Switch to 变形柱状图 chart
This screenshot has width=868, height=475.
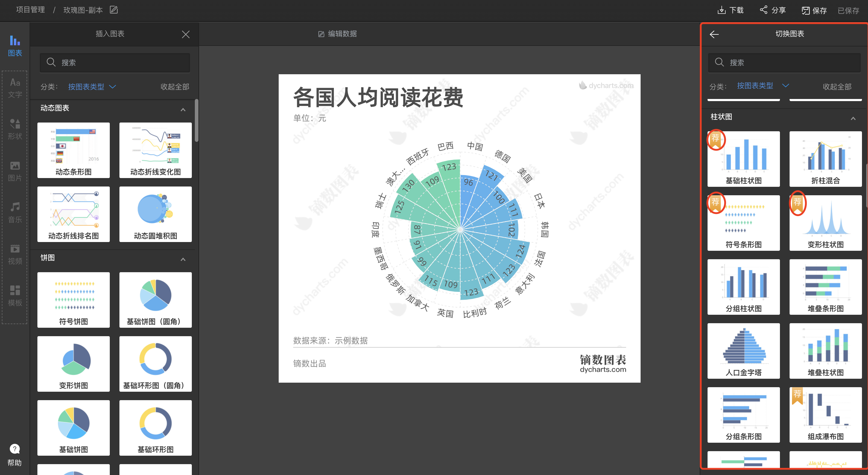coord(825,223)
